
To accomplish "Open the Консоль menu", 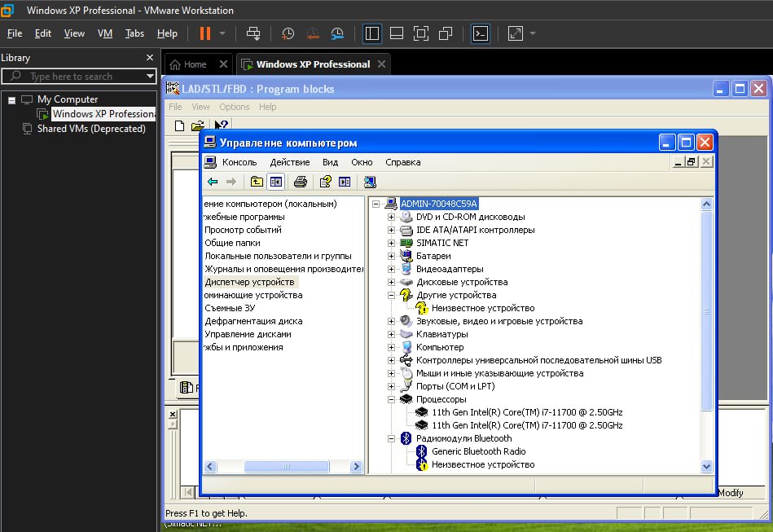I will point(239,162).
